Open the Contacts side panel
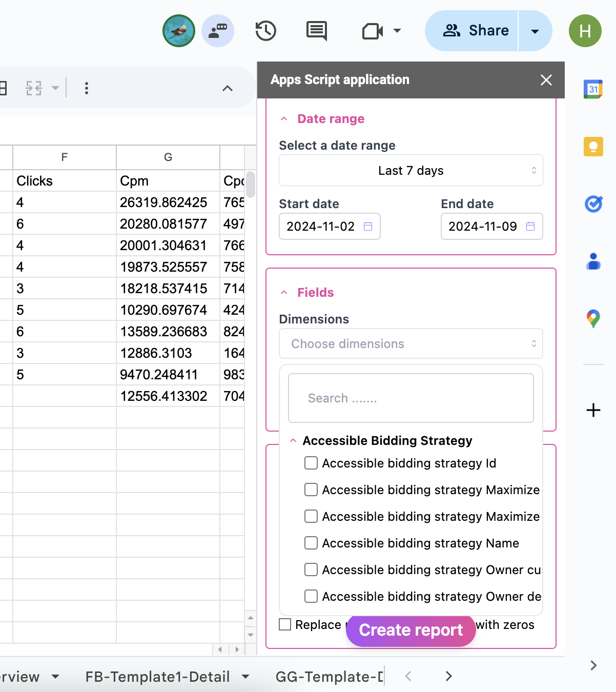 [x=593, y=262]
